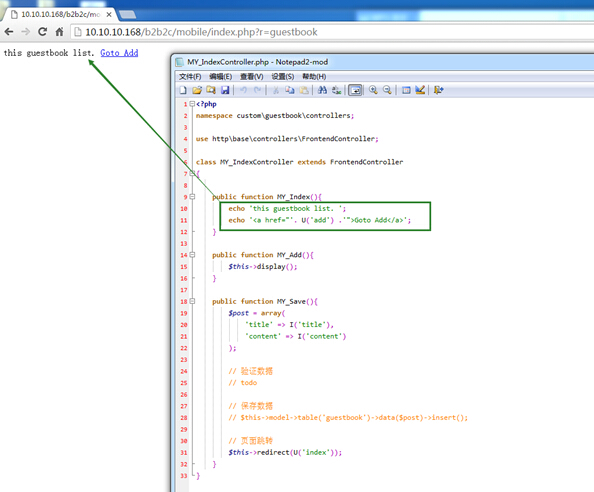
Task: Collapse the MY_Index function fold
Action: 192,197
